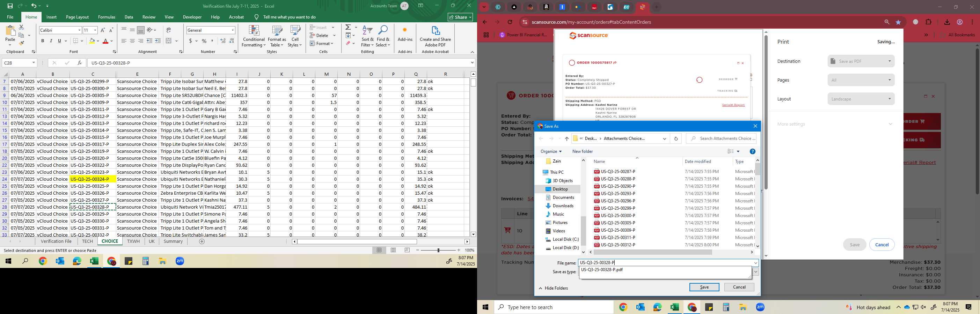
Task: Click Save button in Save As dialog
Action: pyautogui.click(x=704, y=287)
